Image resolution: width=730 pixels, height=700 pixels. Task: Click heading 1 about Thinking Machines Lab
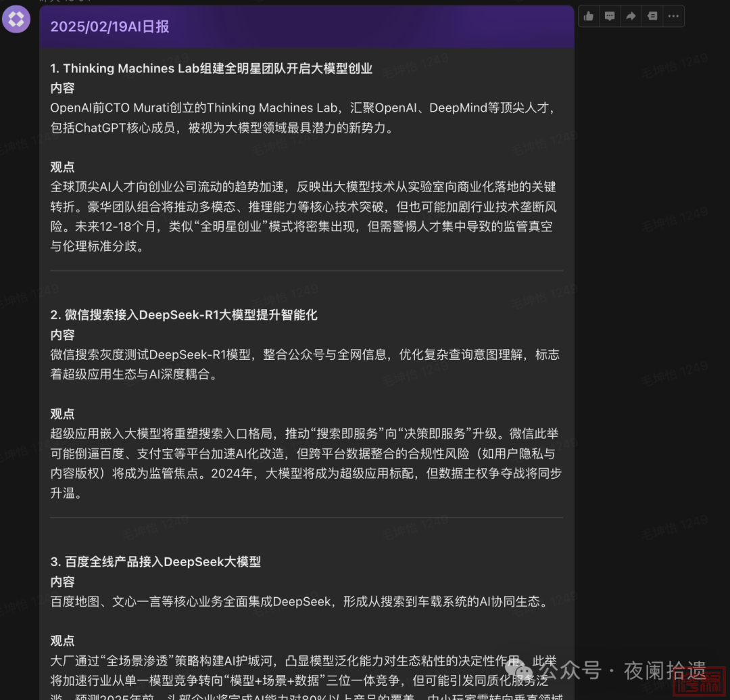tap(212, 68)
